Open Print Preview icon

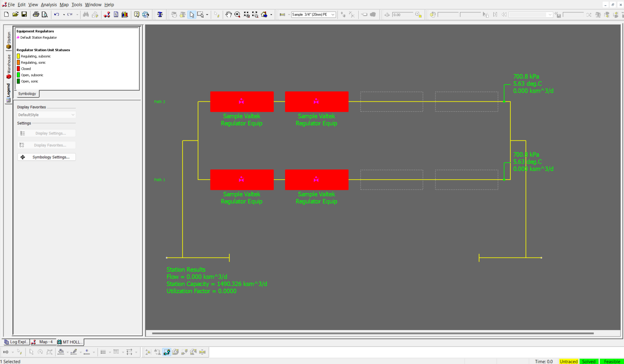pos(45,15)
